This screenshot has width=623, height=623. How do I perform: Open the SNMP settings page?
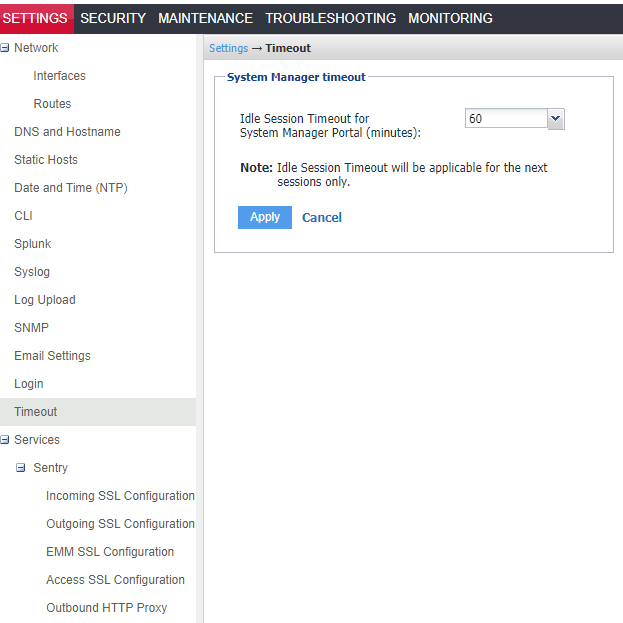click(31, 328)
